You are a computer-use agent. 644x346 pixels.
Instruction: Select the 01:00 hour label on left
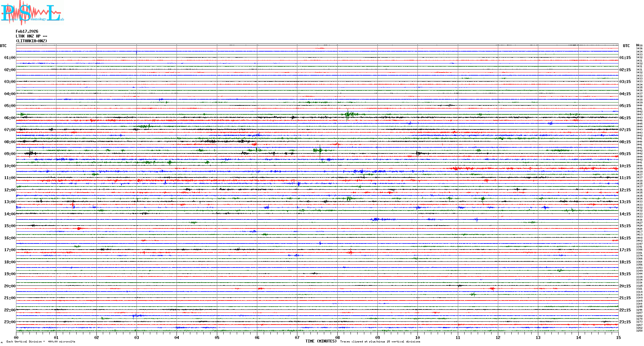[x=10, y=58]
